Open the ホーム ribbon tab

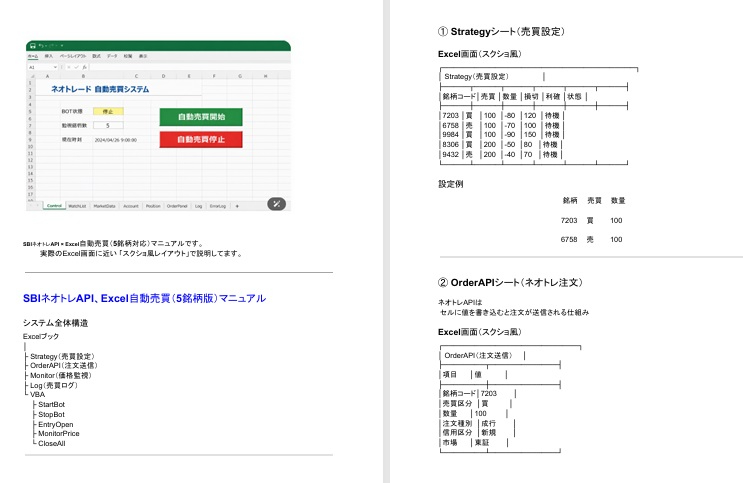[x=33, y=56]
